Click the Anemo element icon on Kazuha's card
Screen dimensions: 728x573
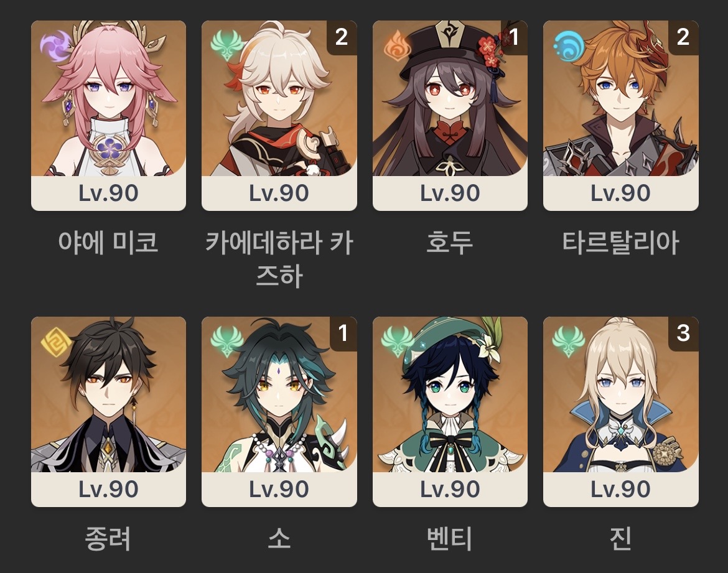tap(226, 45)
